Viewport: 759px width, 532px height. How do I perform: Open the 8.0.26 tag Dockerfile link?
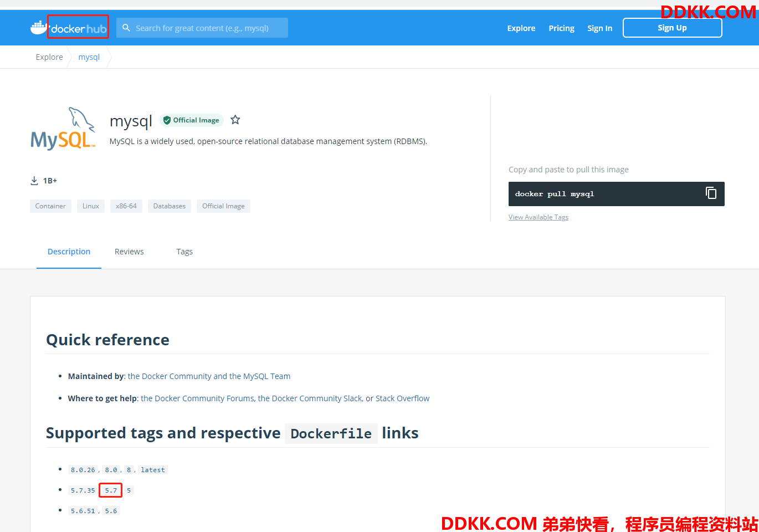pyautogui.click(x=83, y=470)
